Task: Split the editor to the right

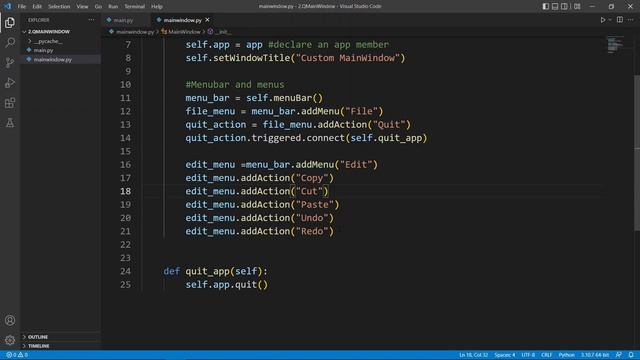Action: click(x=620, y=20)
